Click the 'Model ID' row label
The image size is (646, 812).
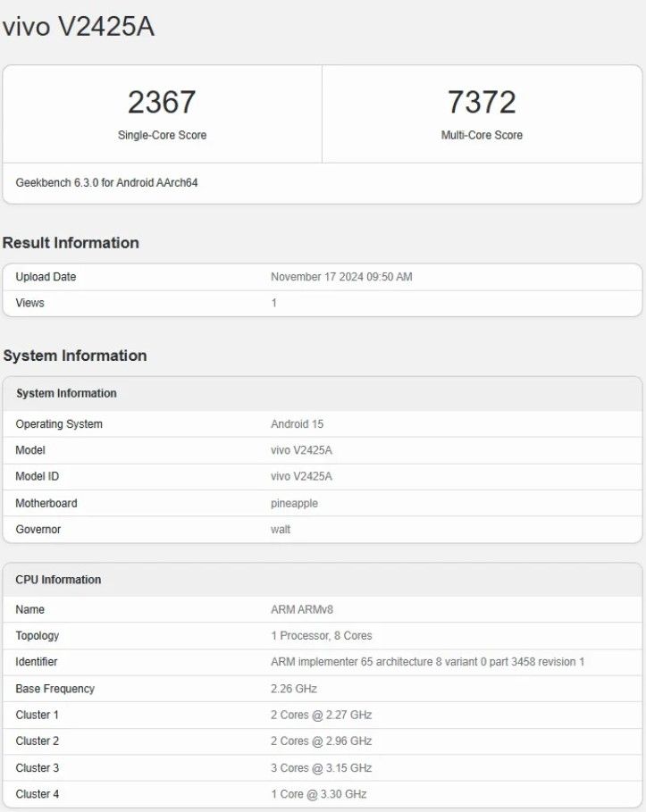tap(38, 476)
